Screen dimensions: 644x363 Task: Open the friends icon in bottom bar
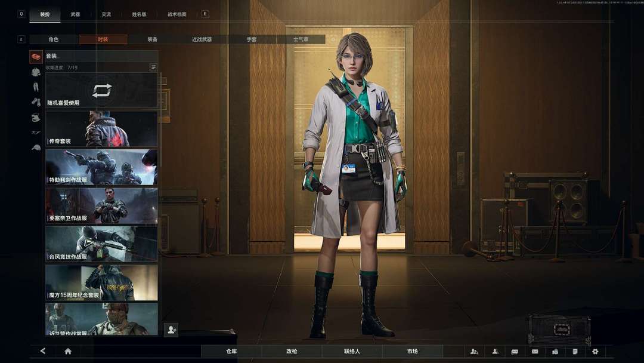(495, 352)
